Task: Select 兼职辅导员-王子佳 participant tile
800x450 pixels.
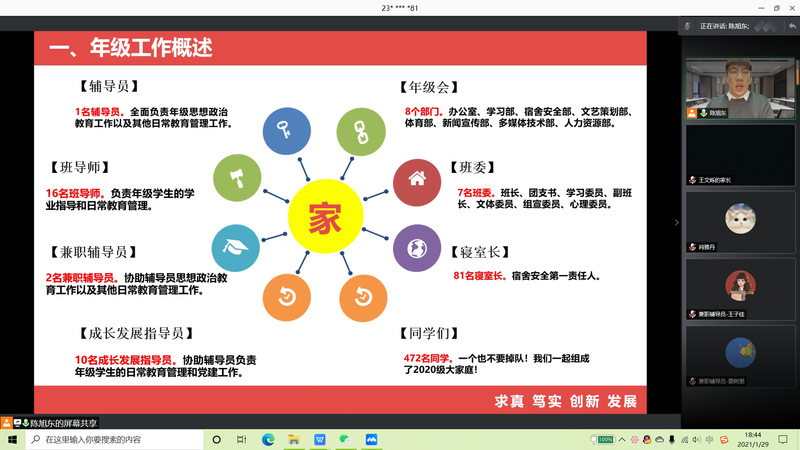Action: coord(739,288)
